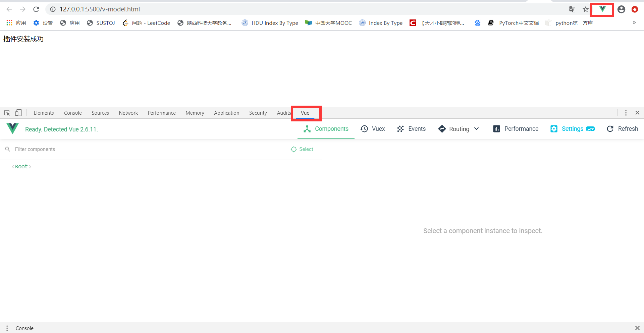Click the Settings gear icon
Viewport: 644px width, 333px height.
pos(554,129)
